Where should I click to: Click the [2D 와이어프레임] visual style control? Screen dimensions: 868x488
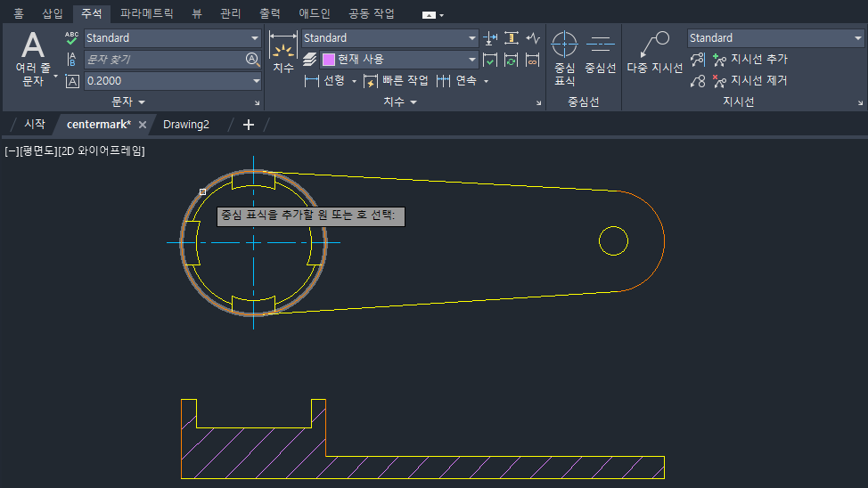tap(102, 151)
